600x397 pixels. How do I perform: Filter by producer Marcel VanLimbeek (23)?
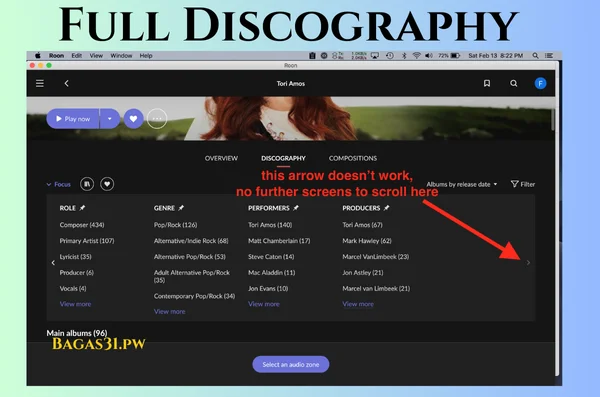(376, 256)
